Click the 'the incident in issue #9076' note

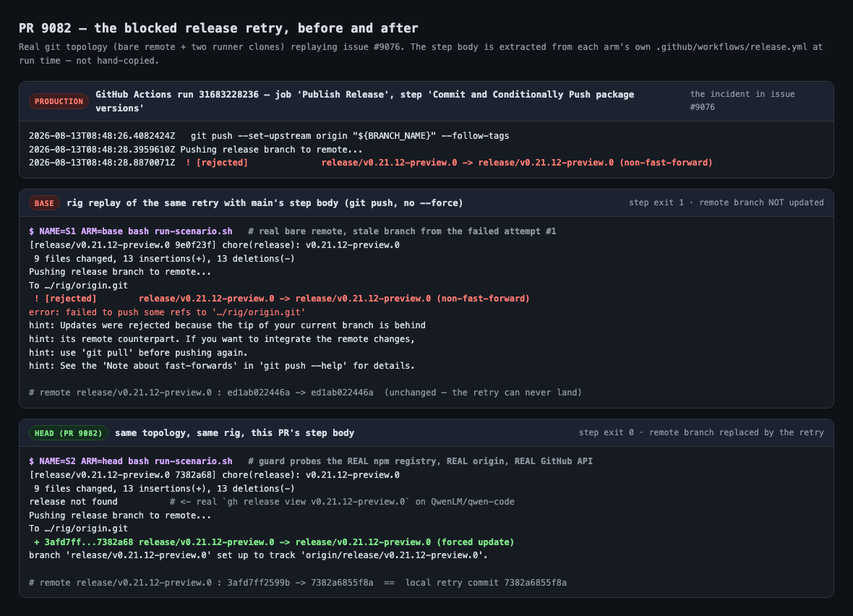(742, 100)
